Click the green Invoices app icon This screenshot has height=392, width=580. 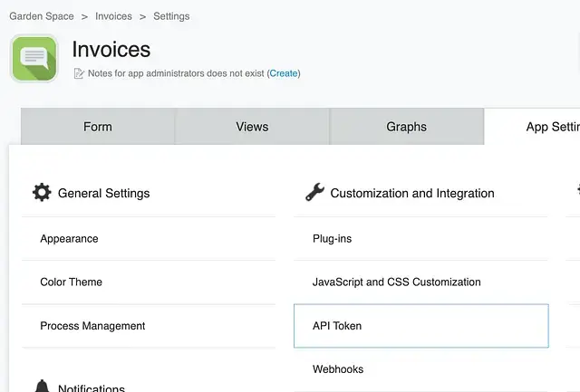tap(34, 59)
